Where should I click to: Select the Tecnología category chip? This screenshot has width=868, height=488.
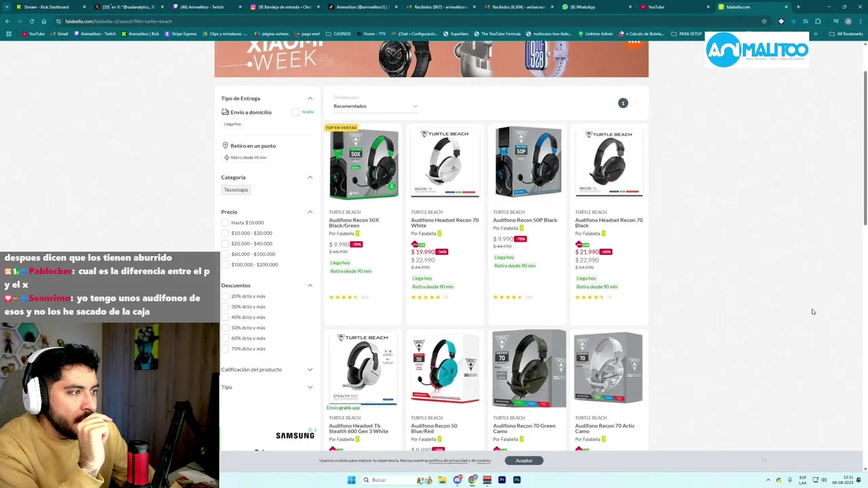click(236, 190)
